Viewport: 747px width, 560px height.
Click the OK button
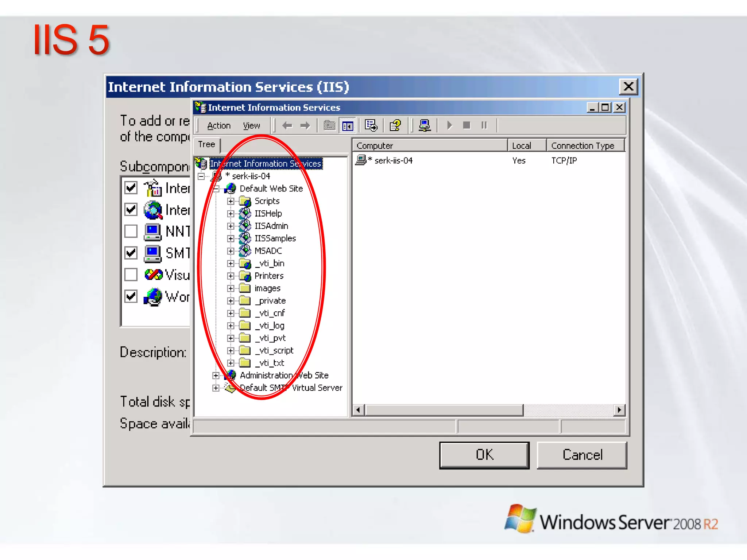click(x=484, y=455)
